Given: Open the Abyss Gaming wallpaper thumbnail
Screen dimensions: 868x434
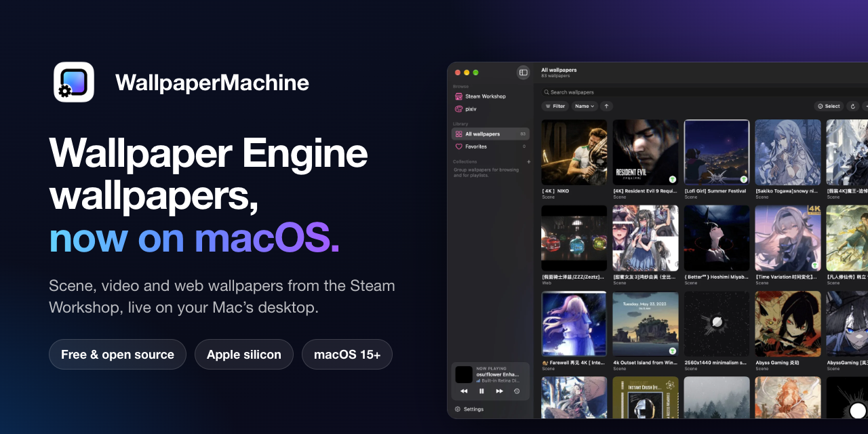Looking at the screenshot, I should (x=788, y=325).
